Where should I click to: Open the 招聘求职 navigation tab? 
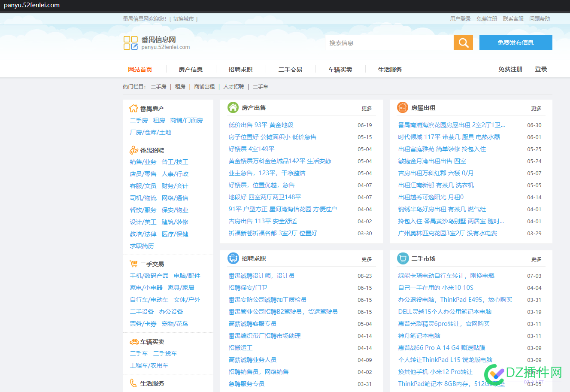point(240,69)
